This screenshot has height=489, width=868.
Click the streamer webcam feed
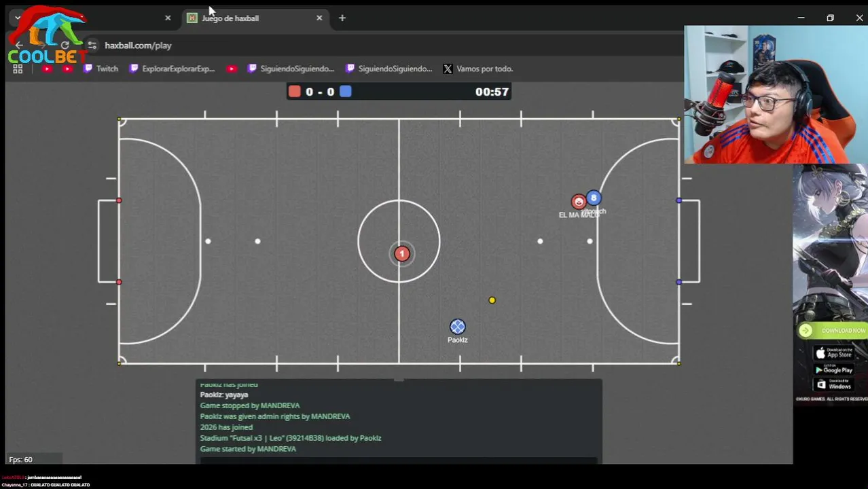pos(776,95)
